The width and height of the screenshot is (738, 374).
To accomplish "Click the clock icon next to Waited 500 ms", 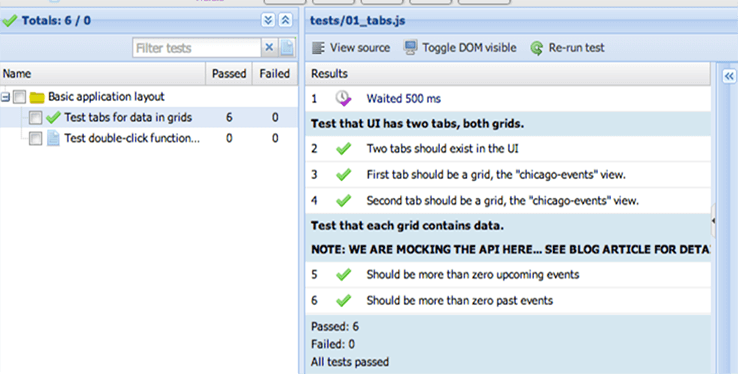I will point(344,98).
